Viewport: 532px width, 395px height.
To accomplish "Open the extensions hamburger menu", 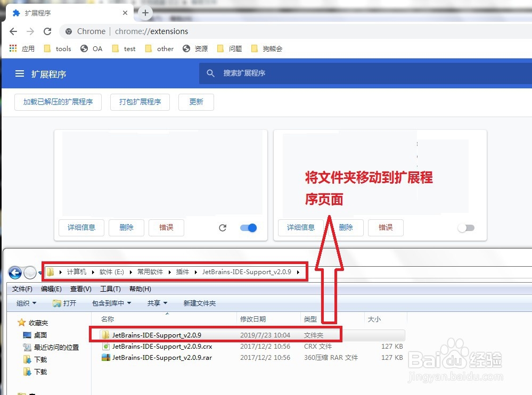I will (20, 73).
